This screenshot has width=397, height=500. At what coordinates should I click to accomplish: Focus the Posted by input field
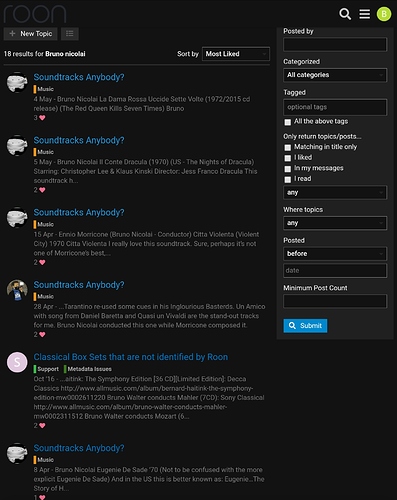(x=335, y=44)
